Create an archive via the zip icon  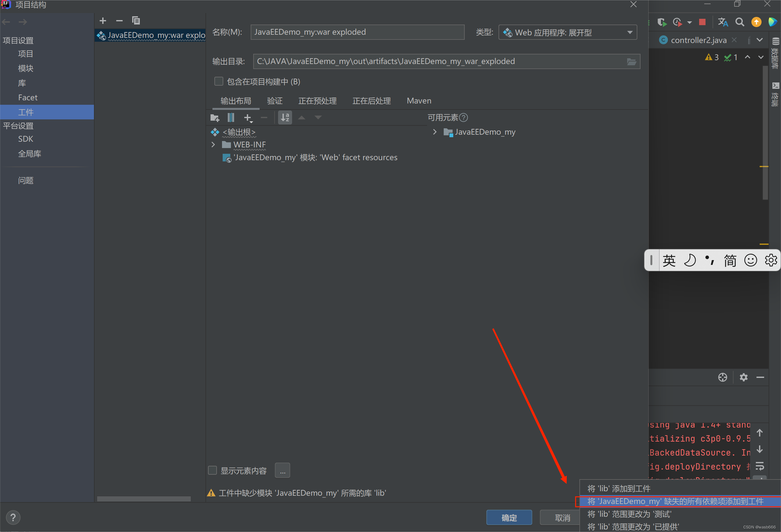coord(231,117)
